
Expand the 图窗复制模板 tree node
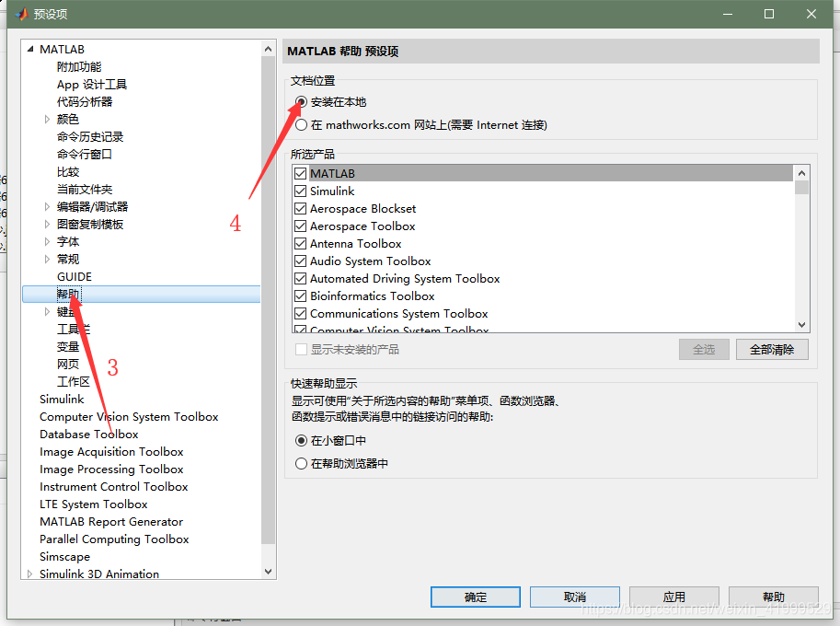tap(47, 224)
